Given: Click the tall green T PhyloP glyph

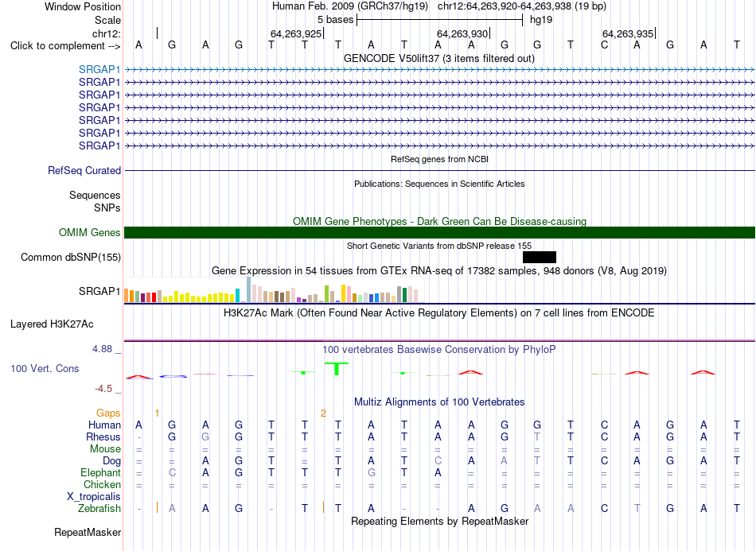Looking at the screenshot, I should tap(337, 369).
